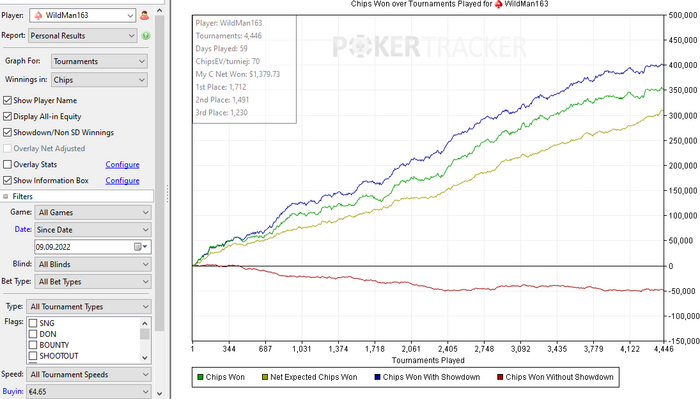Uncheck Showdown/Non SD Winnings
Image resolution: width=700 pixels, height=399 pixels.
click(7, 133)
